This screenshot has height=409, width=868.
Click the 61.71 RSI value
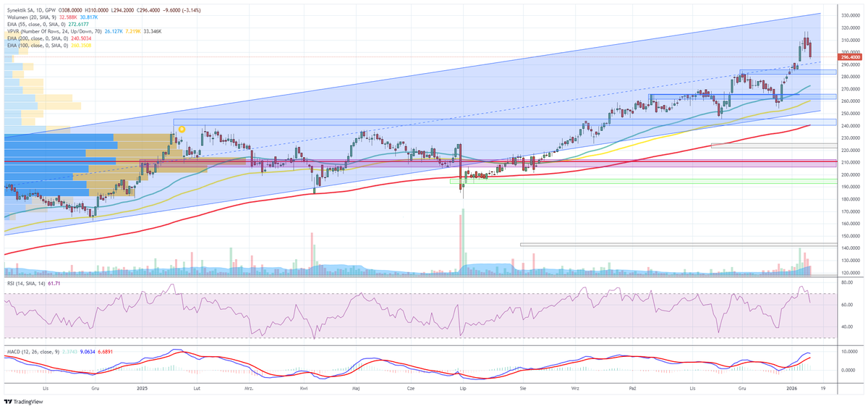[x=54, y=282]
